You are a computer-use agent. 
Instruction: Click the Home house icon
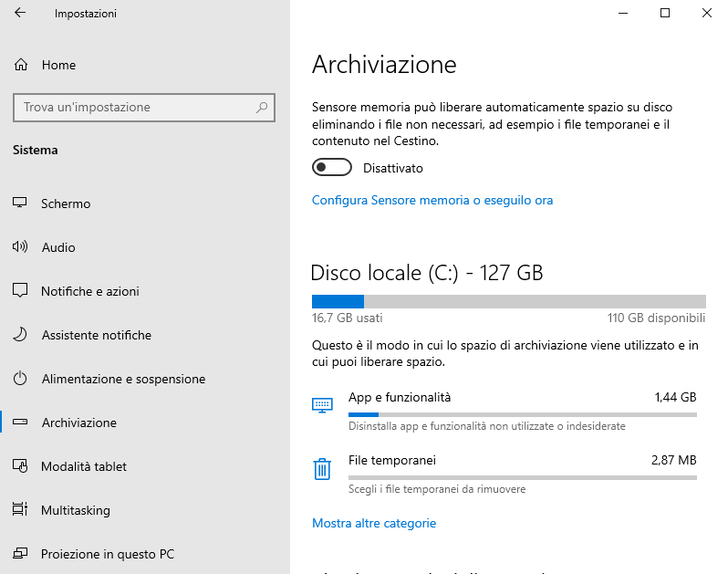click(x=21, y=65)
